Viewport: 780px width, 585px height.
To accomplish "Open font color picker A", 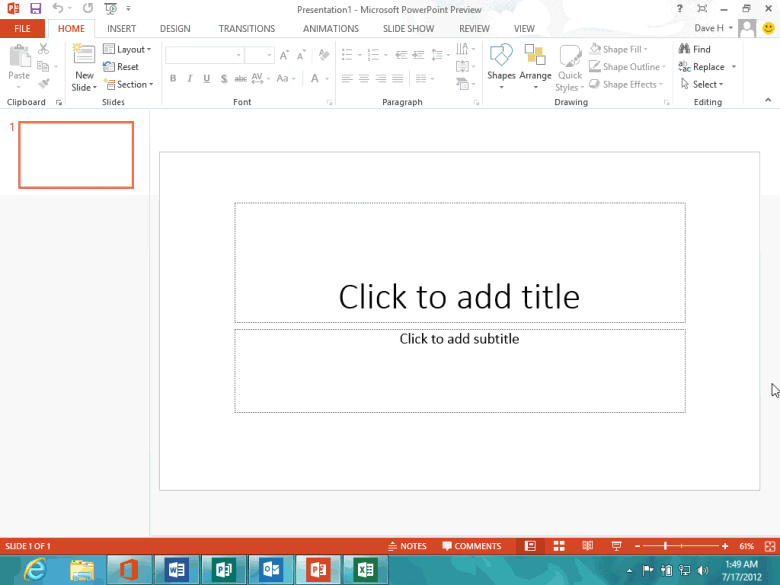I will tap(315, 79).
